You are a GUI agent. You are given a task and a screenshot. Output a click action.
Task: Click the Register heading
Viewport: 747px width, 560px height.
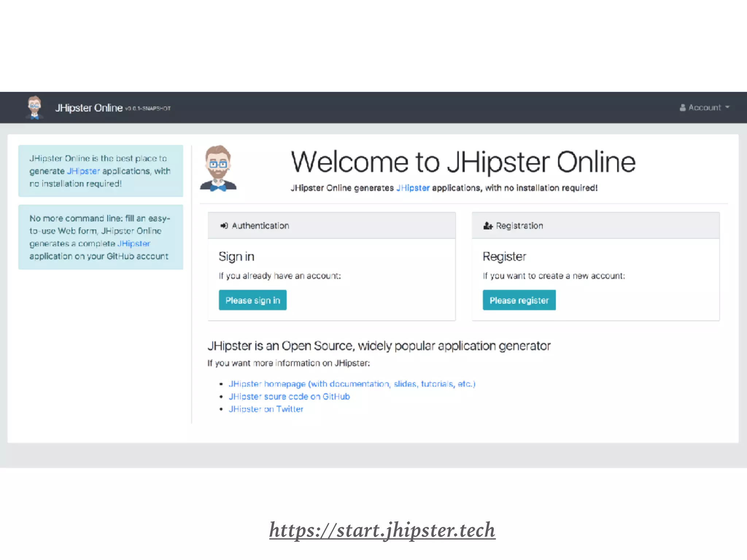tap(504, 257)
